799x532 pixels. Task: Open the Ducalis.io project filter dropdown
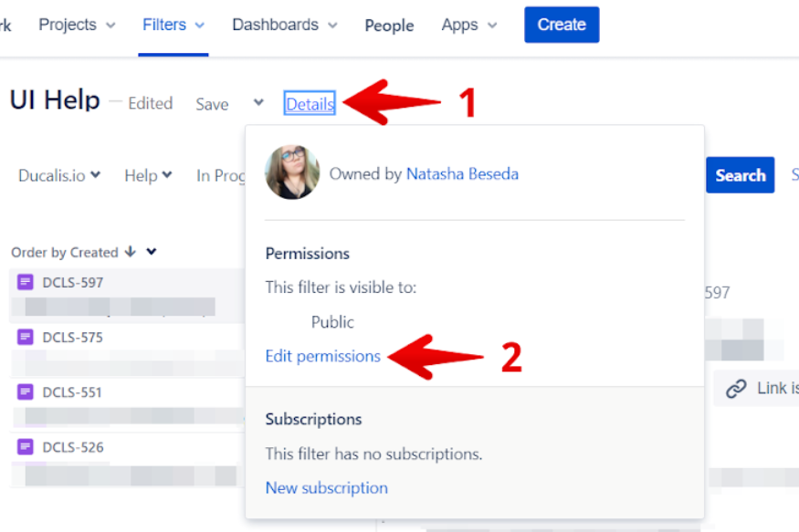(58, 175)
